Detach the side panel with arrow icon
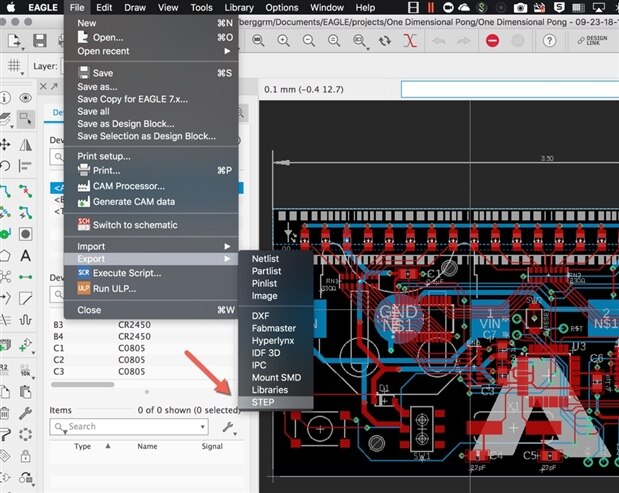The image size is (619, 493). coord(54,86)
